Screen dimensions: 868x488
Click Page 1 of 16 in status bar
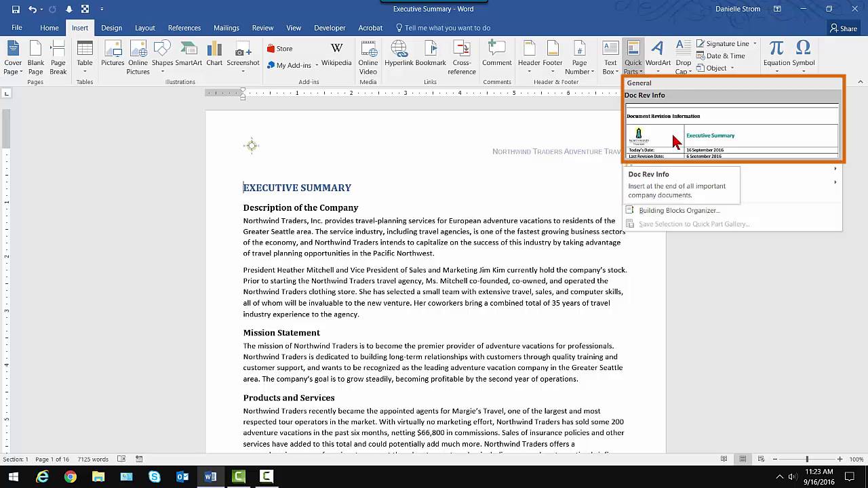(52, 459)
